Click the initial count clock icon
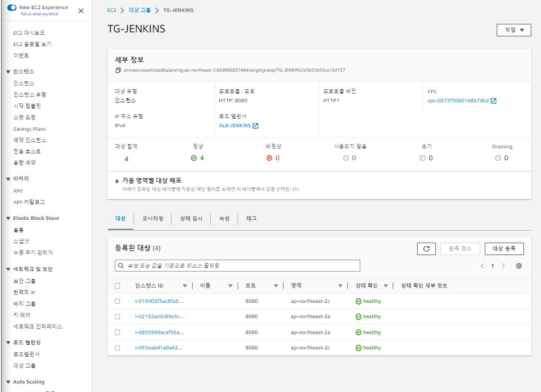This screenshot has width=541, height=392. point(422,158)
